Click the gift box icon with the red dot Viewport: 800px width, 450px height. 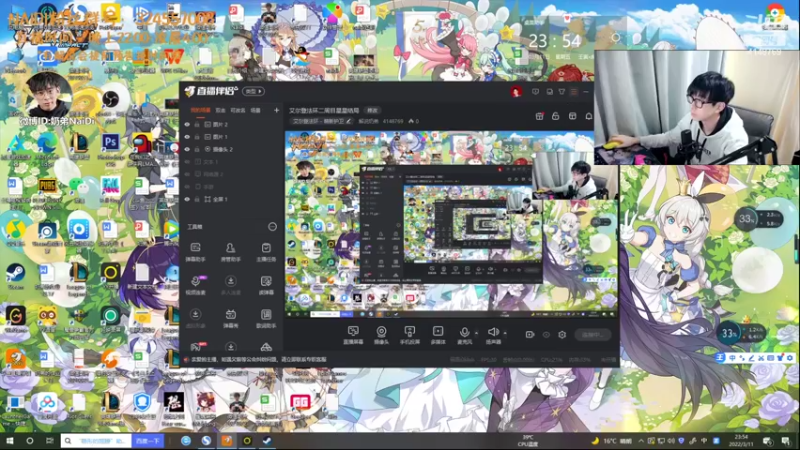tap(539, 116)
